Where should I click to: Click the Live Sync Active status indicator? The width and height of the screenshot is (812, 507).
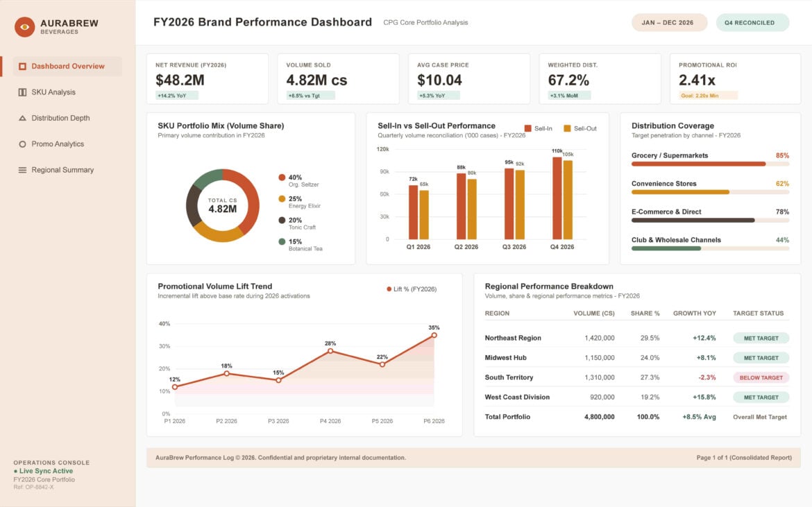click(44, 471)
